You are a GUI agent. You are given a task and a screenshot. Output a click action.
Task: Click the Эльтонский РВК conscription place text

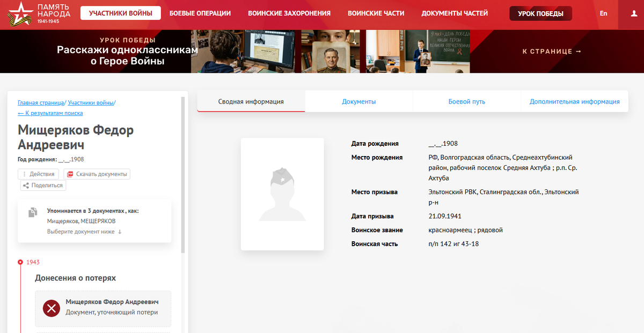tap(503, 197)
